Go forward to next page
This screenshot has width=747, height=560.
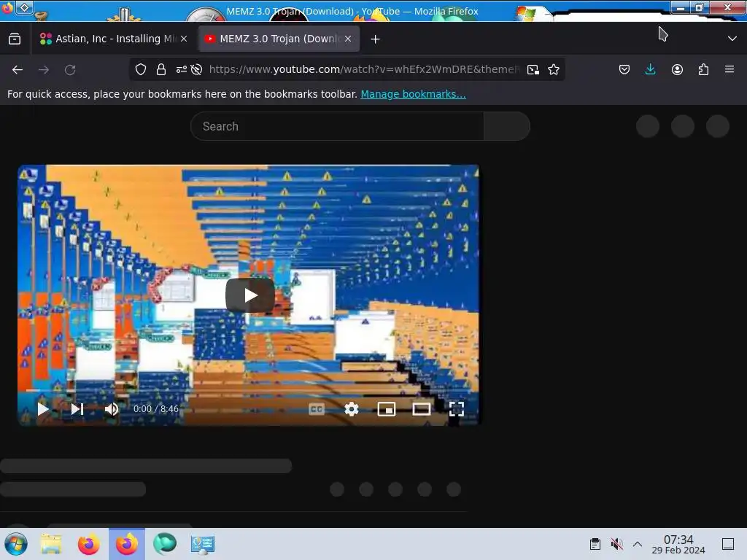pos(44,70)
